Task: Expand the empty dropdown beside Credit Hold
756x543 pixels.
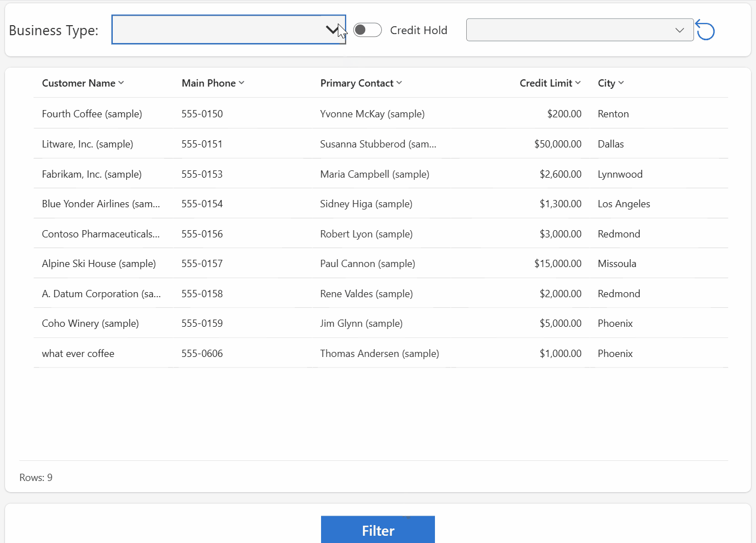Action: [579, 30]
